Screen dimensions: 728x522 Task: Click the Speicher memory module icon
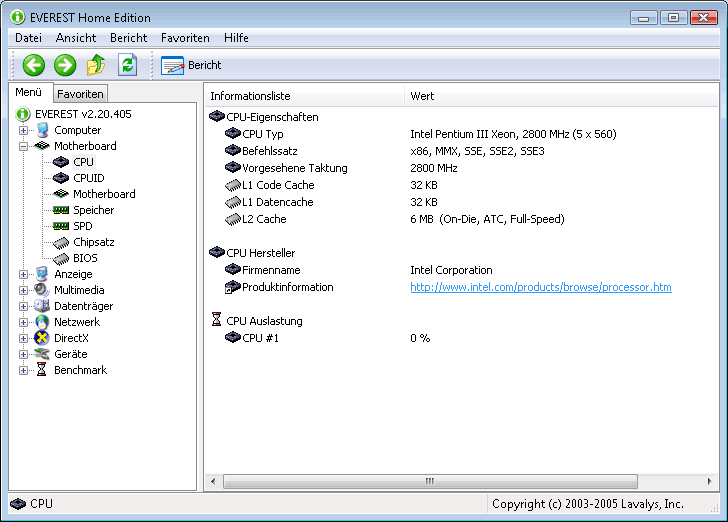point(61,210)
